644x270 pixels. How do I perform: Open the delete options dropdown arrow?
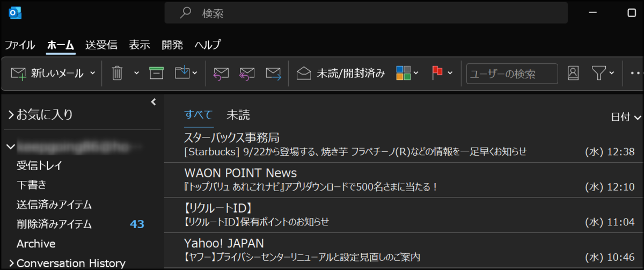coord(136,74)
